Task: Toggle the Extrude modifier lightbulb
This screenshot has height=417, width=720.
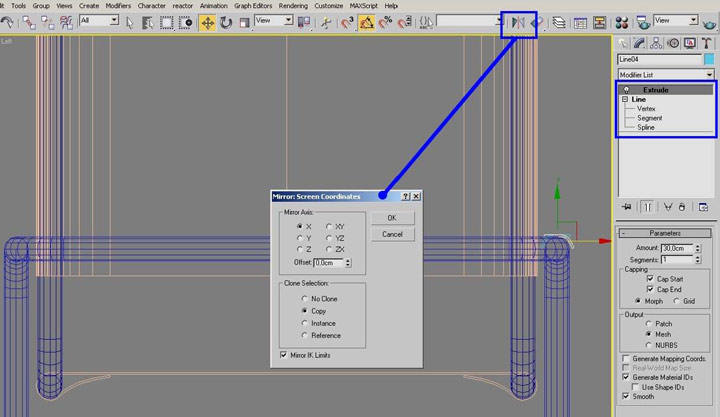Action: (626, 90)
